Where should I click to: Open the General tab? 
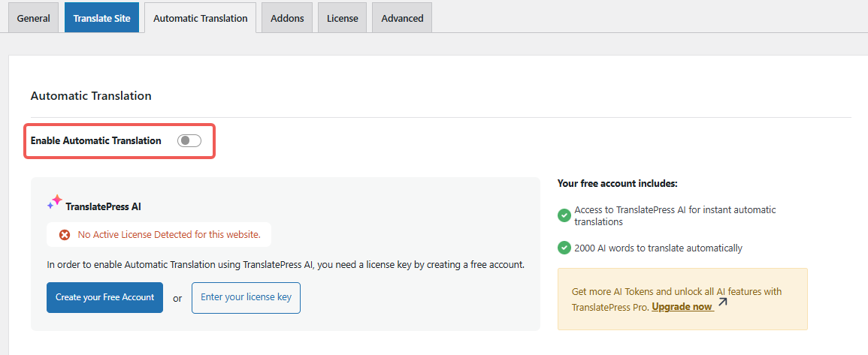pos(33,18)
